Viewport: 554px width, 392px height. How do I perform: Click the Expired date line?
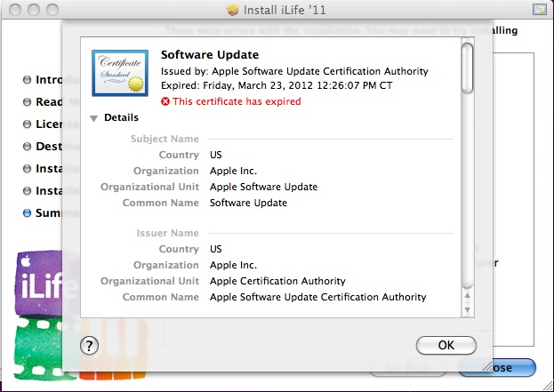coord(277,86)
